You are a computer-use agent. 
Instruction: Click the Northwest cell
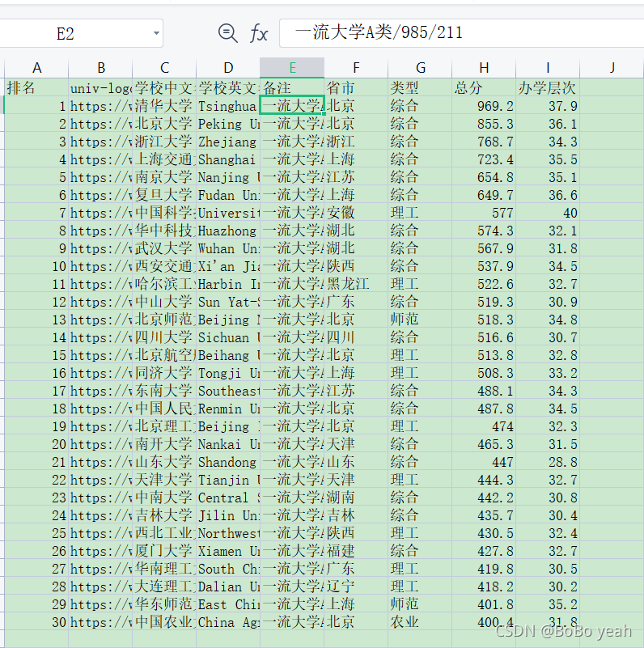pos(228,533)
